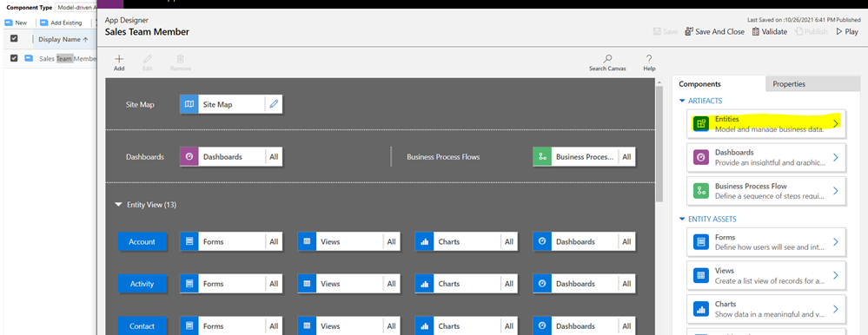Viewport: 868px width, 335px height.
Task: Toggle the select-all checkbox in header row
Action: coord(15,39)
